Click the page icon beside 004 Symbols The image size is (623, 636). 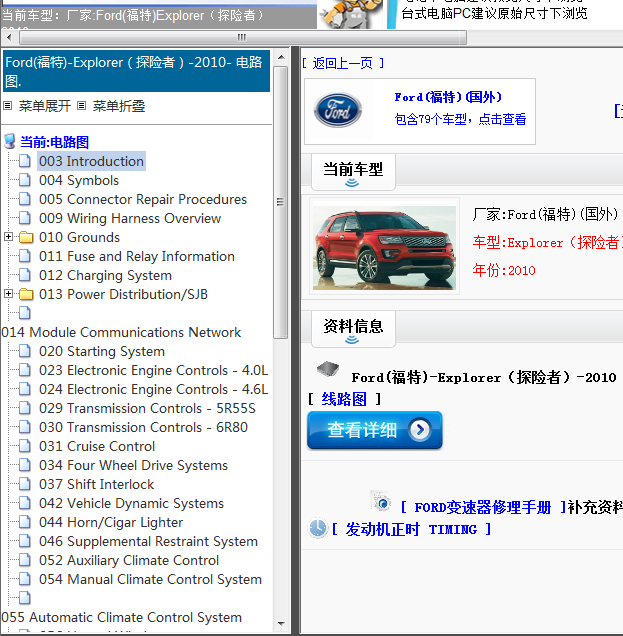25,180
